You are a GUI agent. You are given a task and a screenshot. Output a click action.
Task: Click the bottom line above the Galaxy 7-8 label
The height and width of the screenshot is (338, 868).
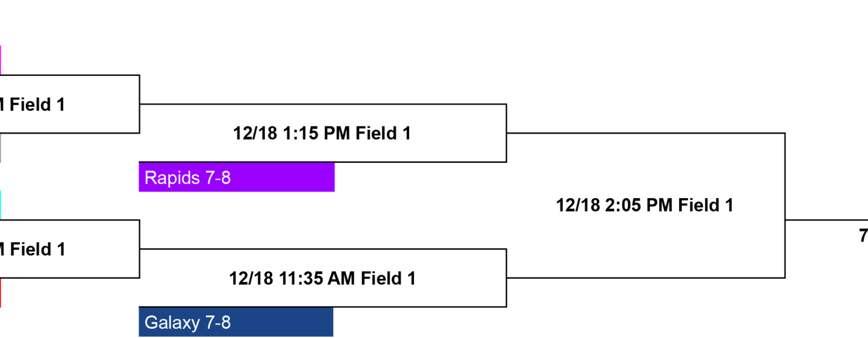(x=323, y=307)
